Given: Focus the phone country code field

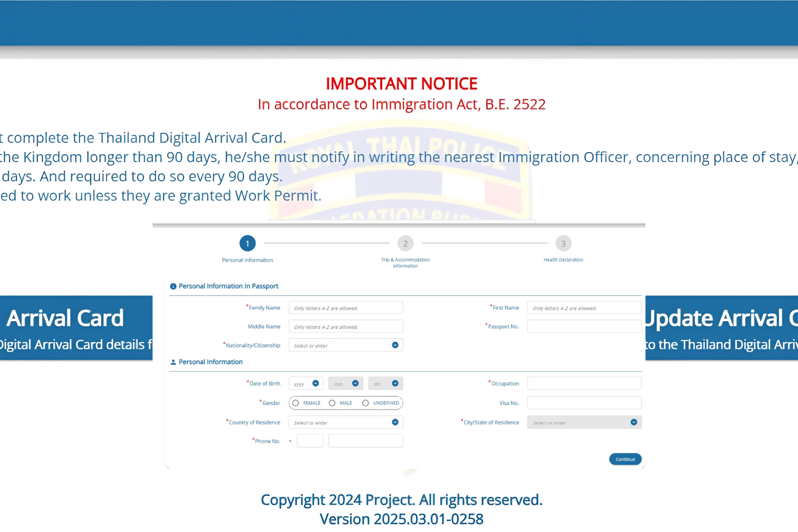Looking at the screenshot, I should [310, 441].
